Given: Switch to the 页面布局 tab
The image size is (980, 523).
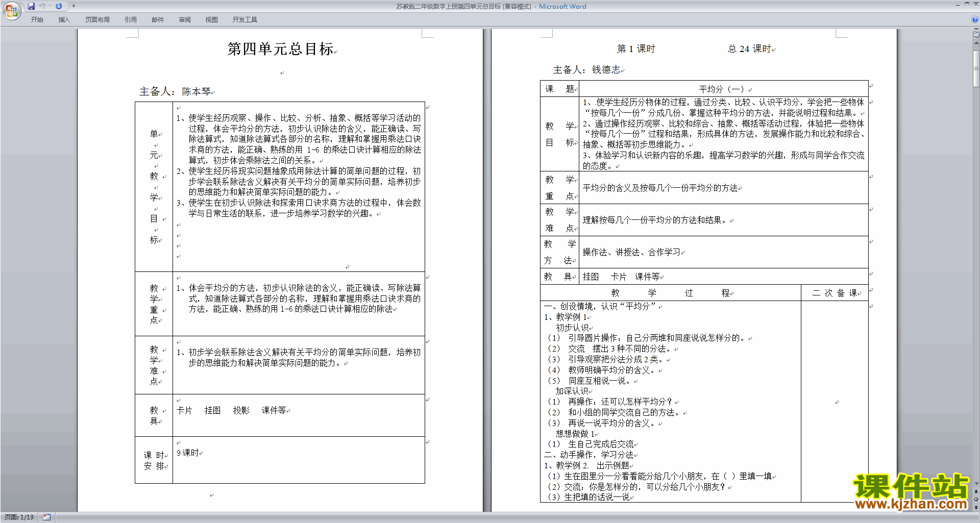Looking at the screenshot, I should 97,20.
